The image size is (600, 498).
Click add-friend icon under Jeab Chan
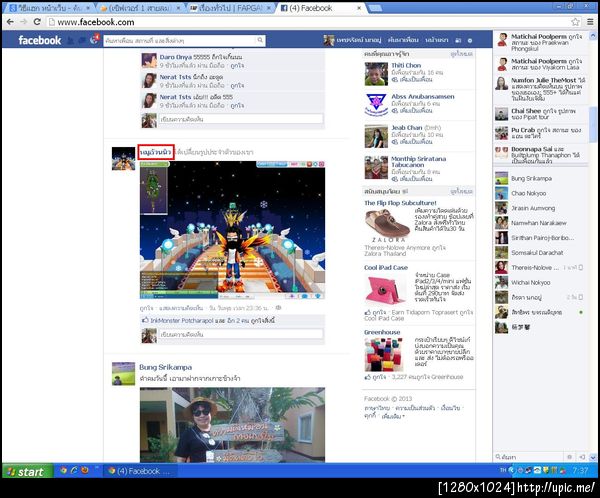click(395, 142)
